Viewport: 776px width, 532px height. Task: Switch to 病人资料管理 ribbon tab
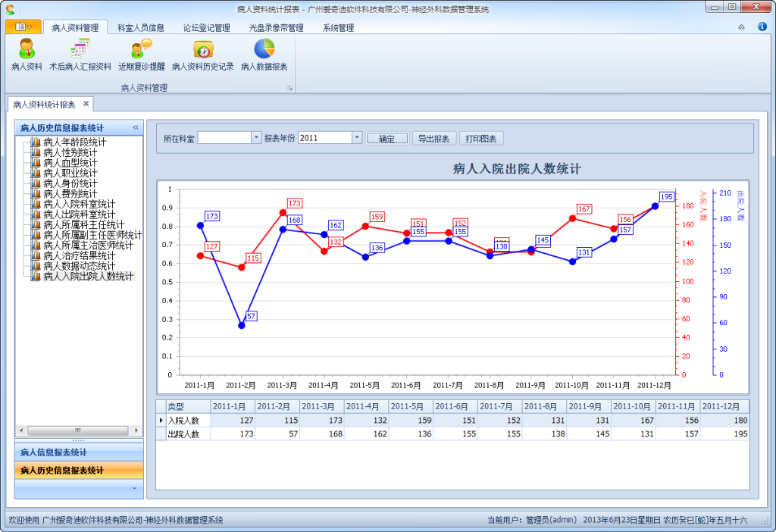tap(75, 28)
